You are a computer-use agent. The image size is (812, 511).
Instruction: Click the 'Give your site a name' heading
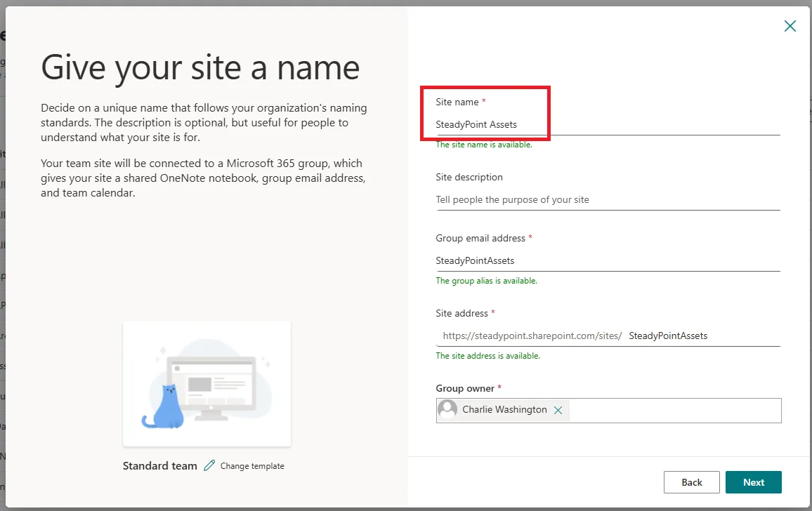(200, 68)
